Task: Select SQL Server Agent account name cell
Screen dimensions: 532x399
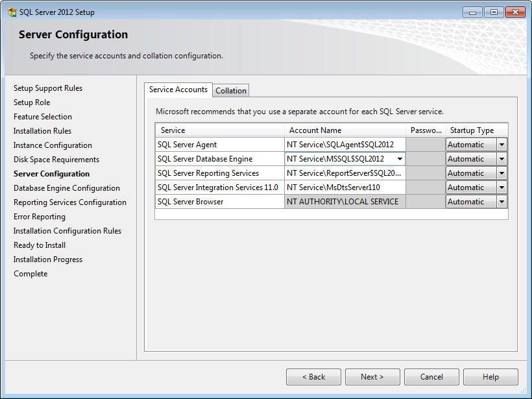Action: pyautogui.click(x=345, y=145)
